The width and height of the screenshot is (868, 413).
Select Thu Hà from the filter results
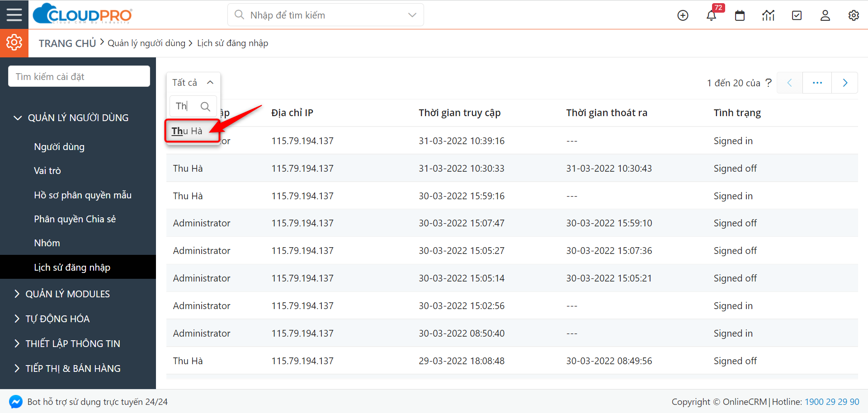[192, 131]
